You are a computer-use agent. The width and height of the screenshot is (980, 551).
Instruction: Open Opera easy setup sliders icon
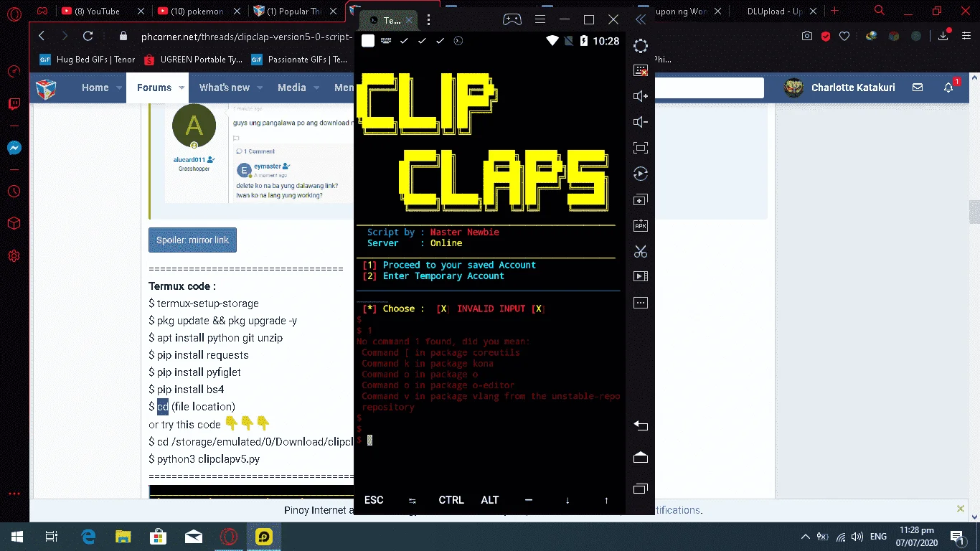point(965,36)
